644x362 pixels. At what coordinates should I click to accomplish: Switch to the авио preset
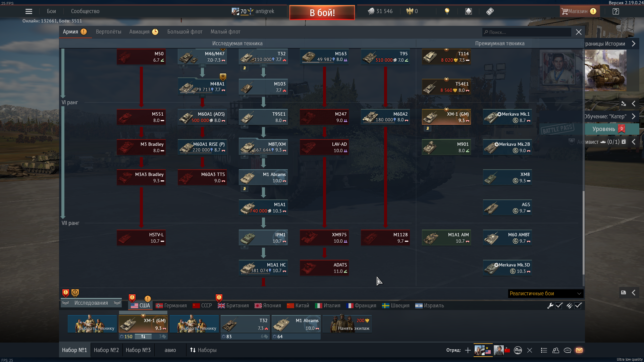[170, 350]
